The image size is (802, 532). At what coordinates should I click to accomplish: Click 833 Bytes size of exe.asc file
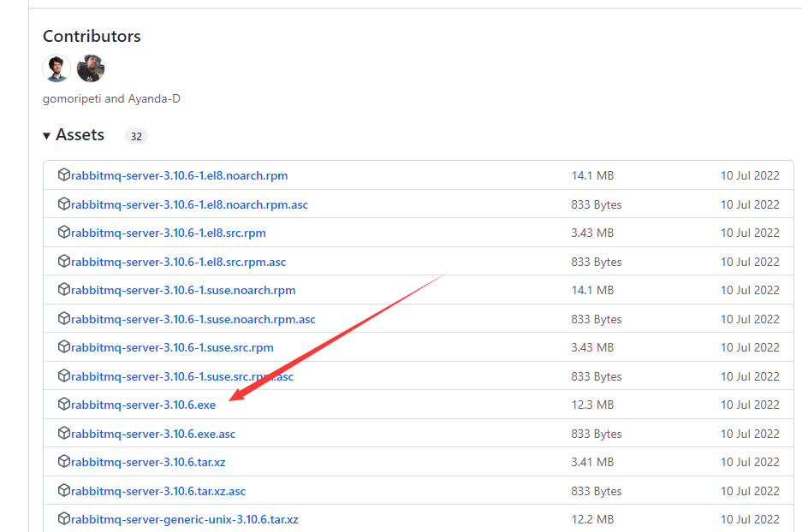click(x=597, y=434)
